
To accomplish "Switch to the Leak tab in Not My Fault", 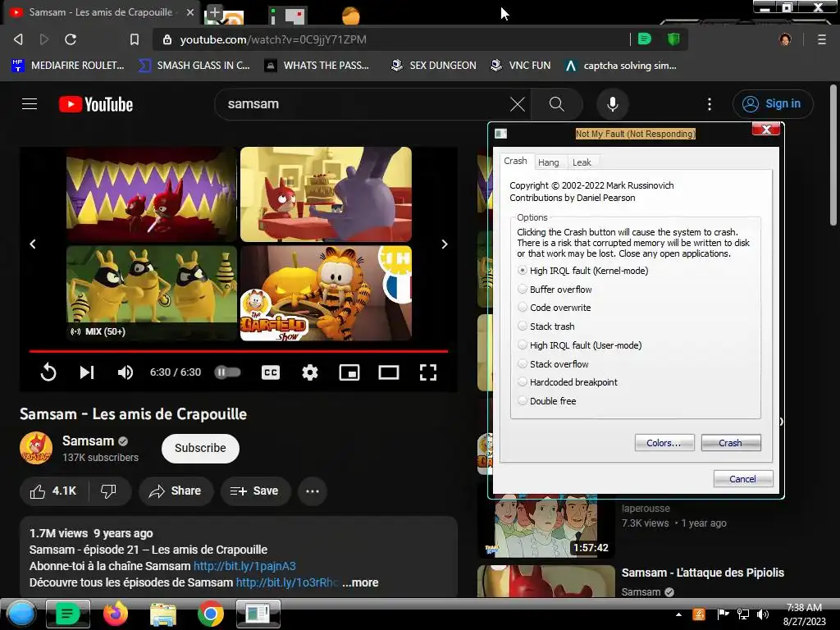I will tap(582, 162).
